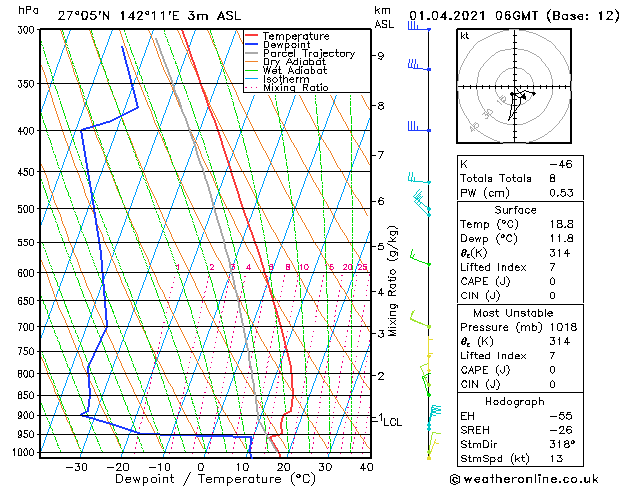Screen dimensions: 629x486
Task: Click the weatheronline.co.uk copyright link
Action: pos(524,479)
